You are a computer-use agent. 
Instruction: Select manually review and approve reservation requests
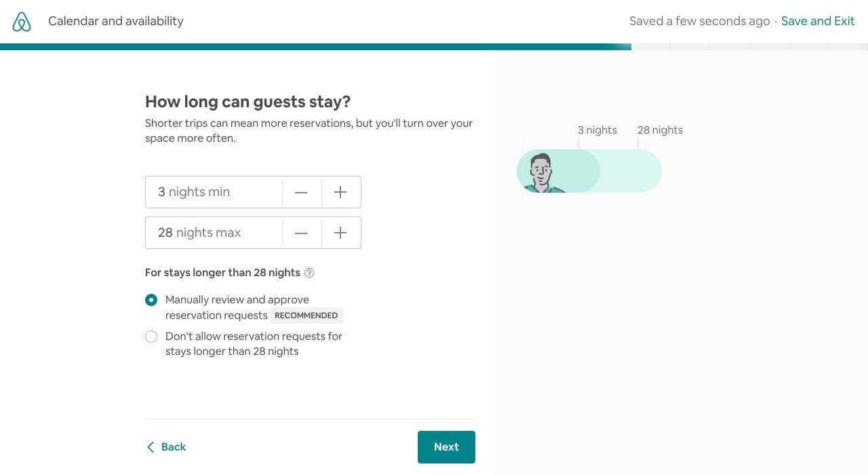(151, 299)
